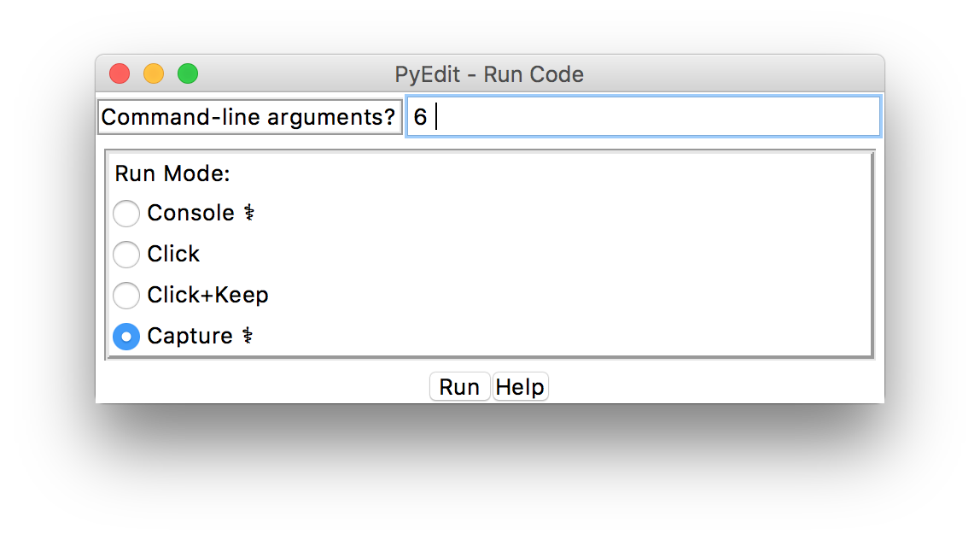Click the blinking cursor after 6
980x540 pixels.
click(436, 117)
